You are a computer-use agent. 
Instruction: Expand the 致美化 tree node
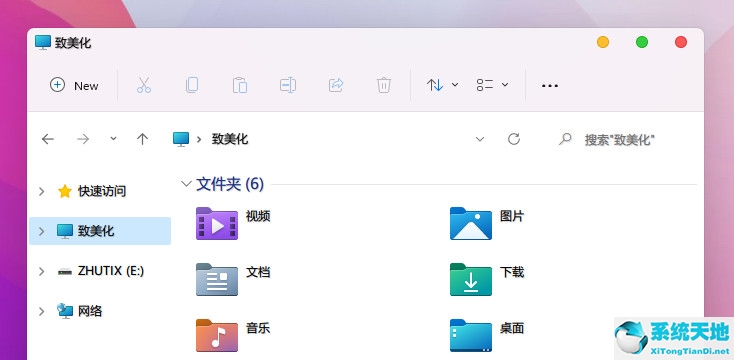pyautogui.click(x=42, y=231)
